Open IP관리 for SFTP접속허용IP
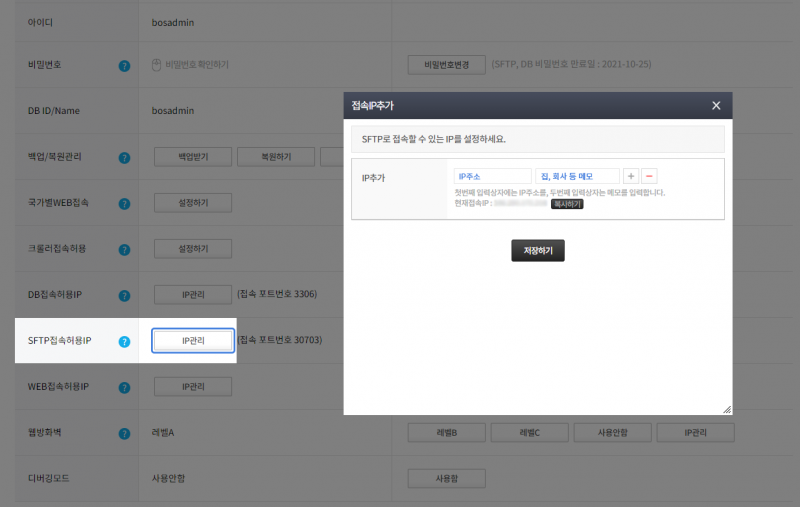This screenshot has width=800, height=507. (193, 341)
